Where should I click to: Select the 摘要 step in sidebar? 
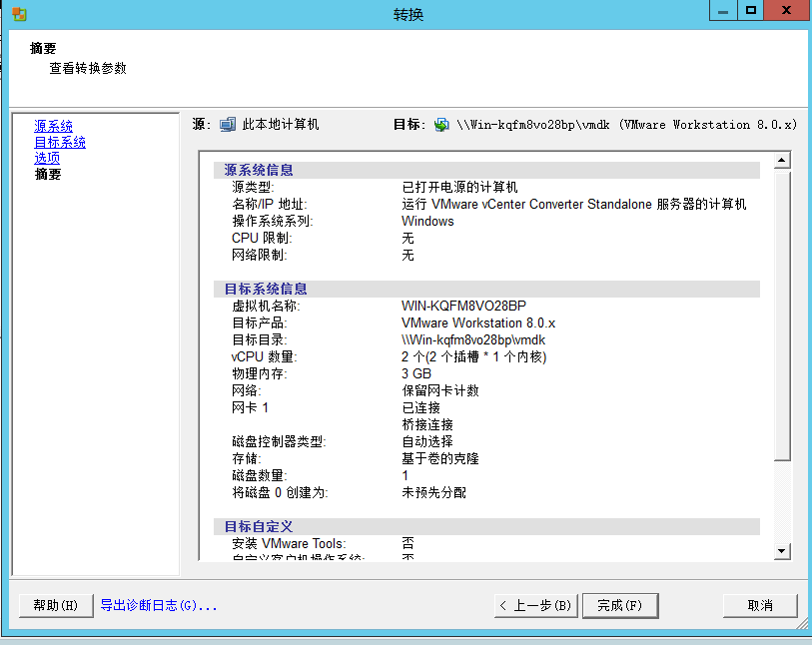[x=48, y=174]
